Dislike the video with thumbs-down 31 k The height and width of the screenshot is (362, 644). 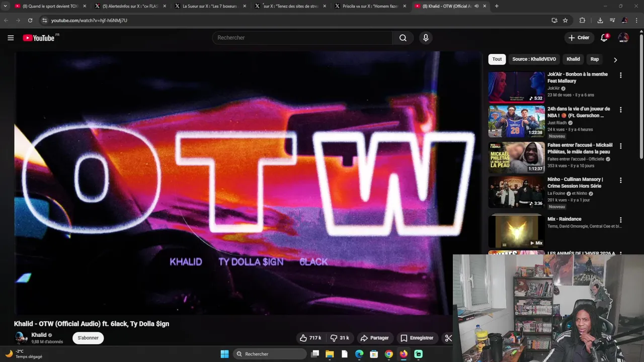(340, 338)
